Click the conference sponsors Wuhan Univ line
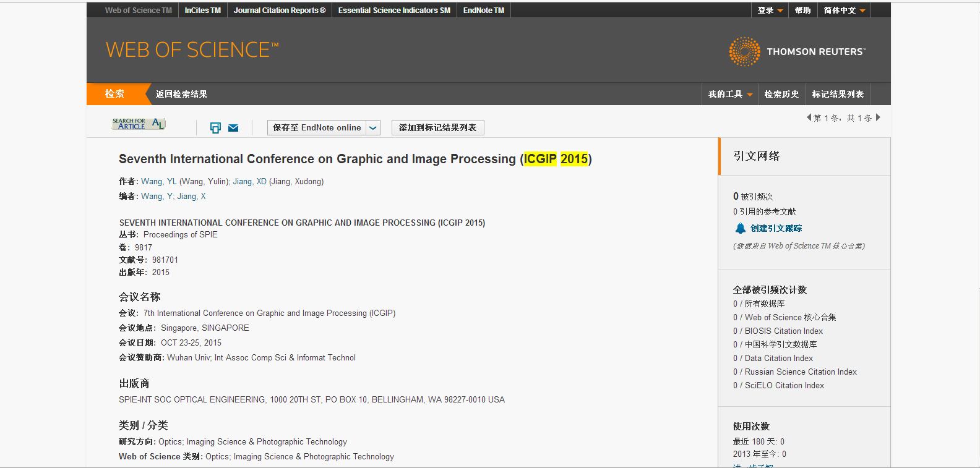 coord(237,358)
